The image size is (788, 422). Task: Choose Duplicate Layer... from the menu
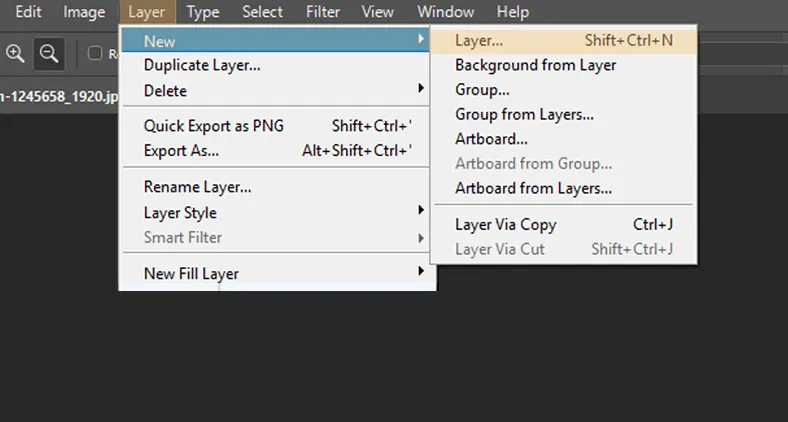point(275,65)
